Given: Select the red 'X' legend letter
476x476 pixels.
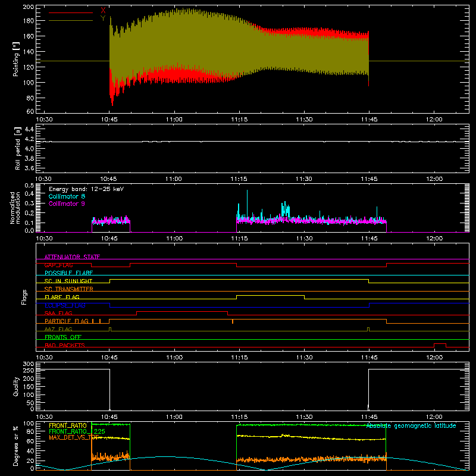Looking at the screenshot, I should coord(103,11).
